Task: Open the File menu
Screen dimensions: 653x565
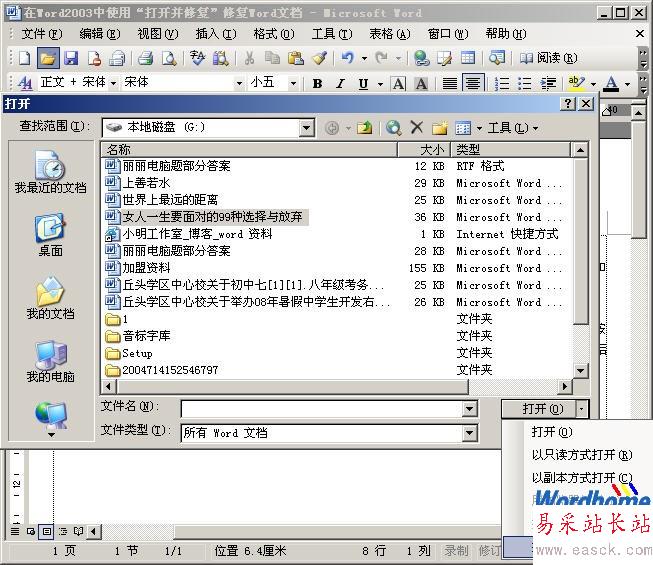Action: (42, 34)
